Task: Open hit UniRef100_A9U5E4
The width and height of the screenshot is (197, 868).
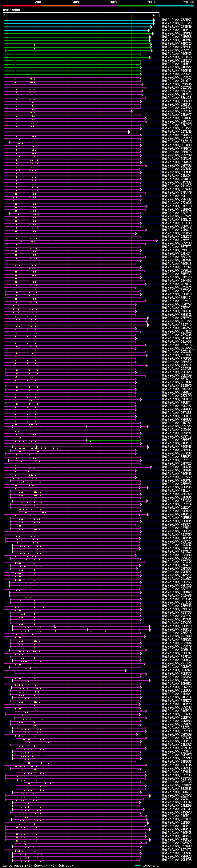Action: [177, 365]
